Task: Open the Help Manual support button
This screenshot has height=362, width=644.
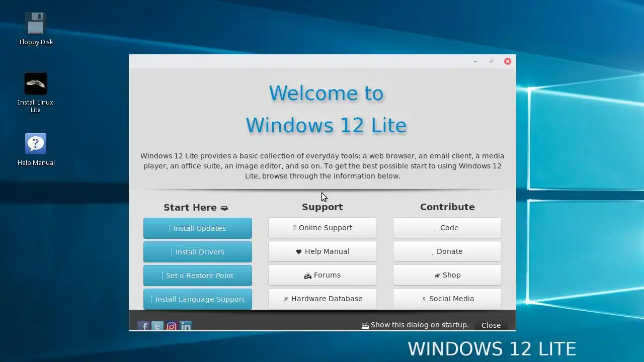Action: tap(323, 251)
